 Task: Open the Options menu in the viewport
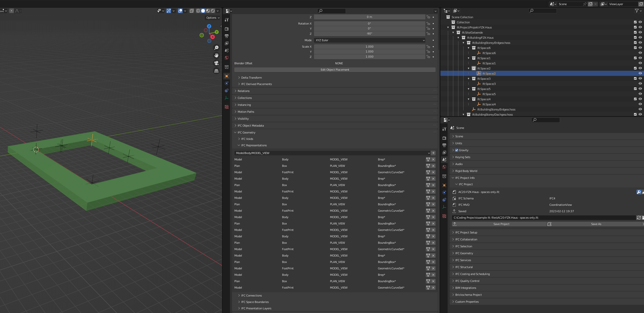click(x=212, y=18)
